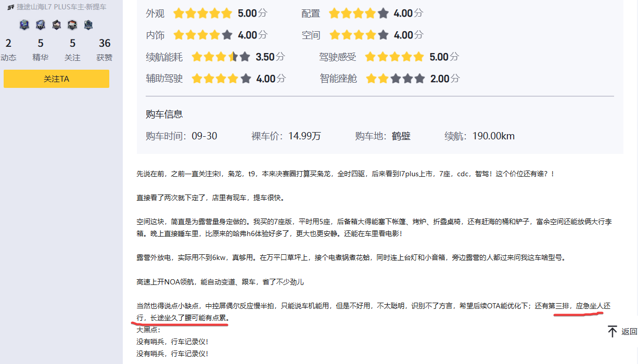Click the first gray star in 智能座舱 rating
Screen dimensions: 638x364
pos(395,79)
